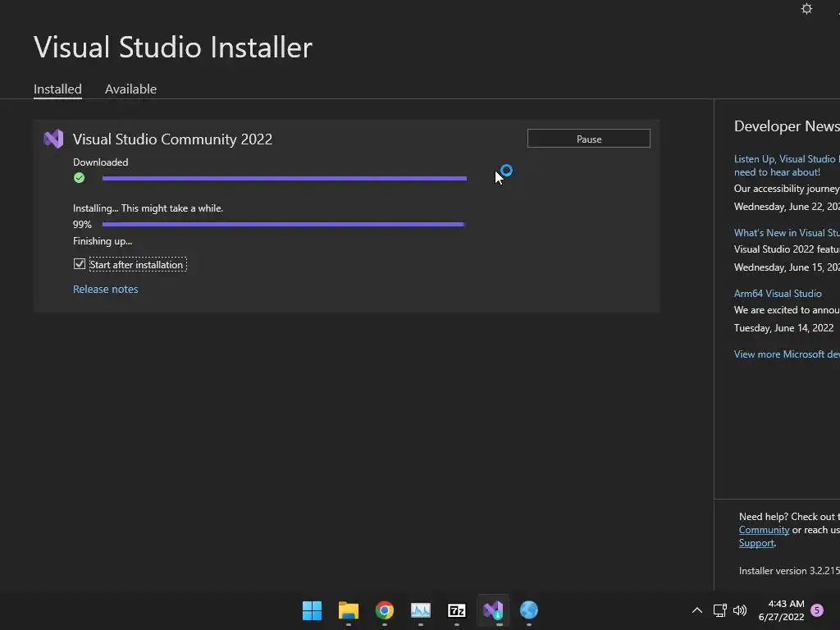Viewport: 840px width, 630px height.
Task: Open the Community help link
Action: [764, 530]
